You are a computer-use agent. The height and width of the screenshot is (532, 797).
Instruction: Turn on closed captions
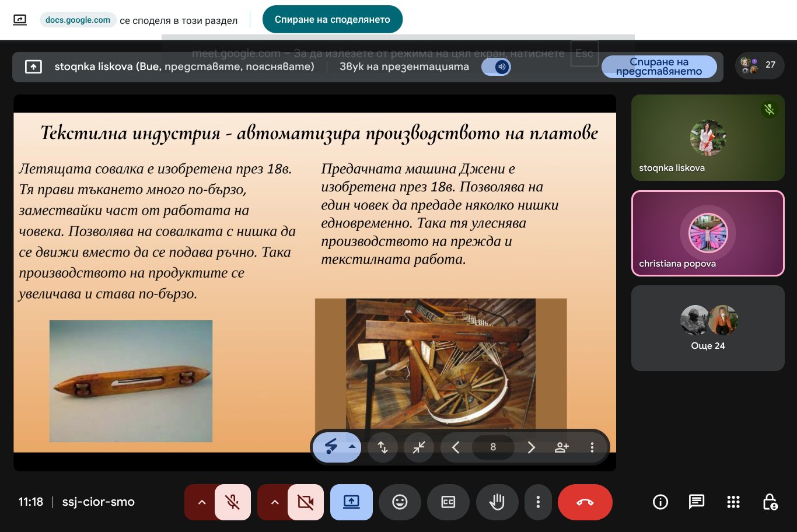click(x=448, y=502)
